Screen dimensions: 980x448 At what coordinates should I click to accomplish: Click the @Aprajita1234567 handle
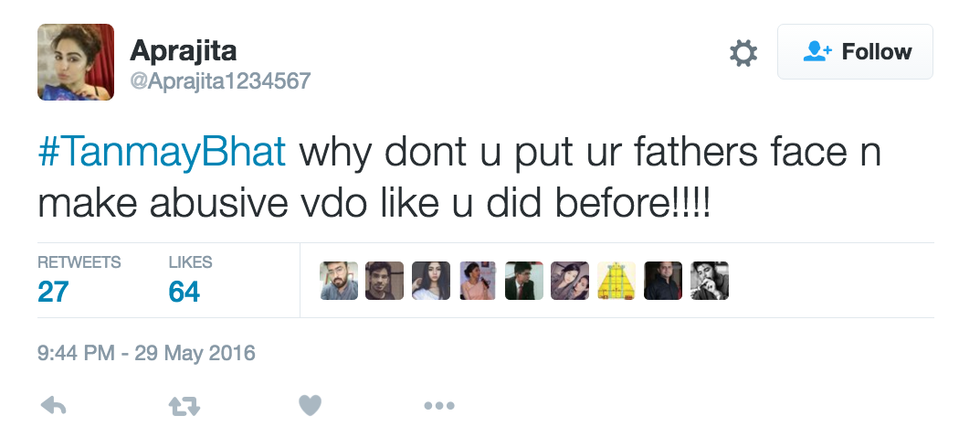(220, 81)
